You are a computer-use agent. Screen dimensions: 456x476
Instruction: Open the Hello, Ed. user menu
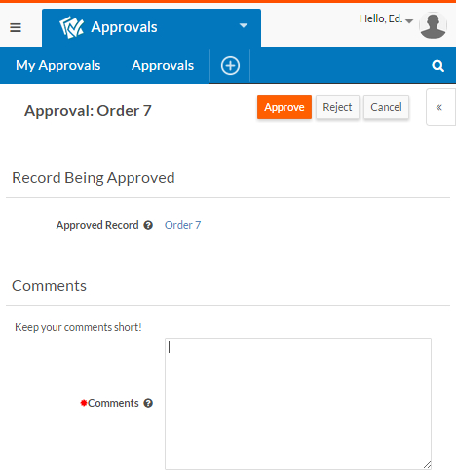386,19
